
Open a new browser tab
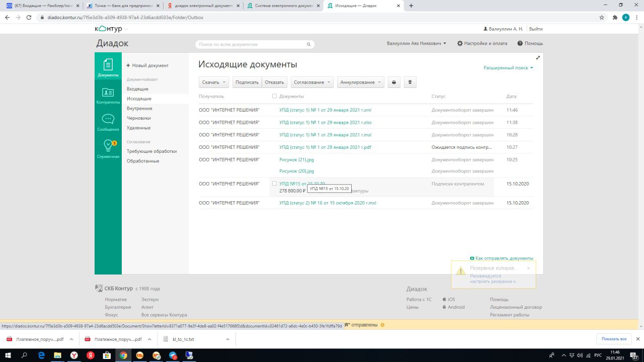pos(411,6)
